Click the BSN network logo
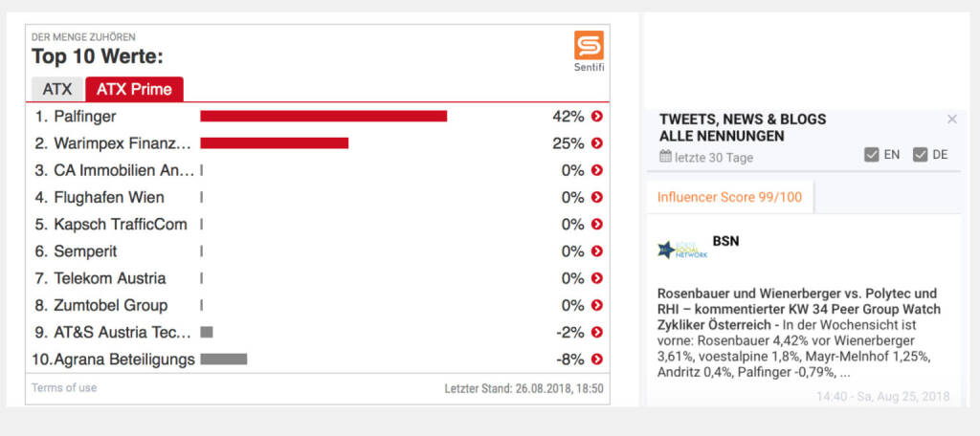This screenshot has width=980, height=436. tap(681, 249)
